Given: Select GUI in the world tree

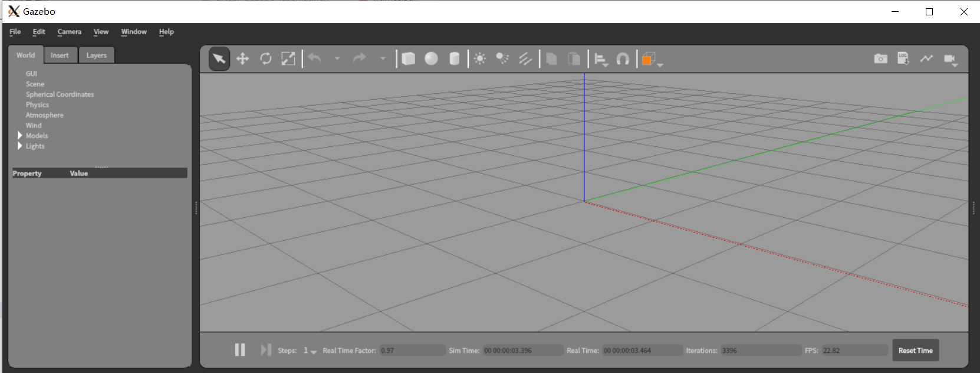Looking at the screenshot, I should (31, 74).
